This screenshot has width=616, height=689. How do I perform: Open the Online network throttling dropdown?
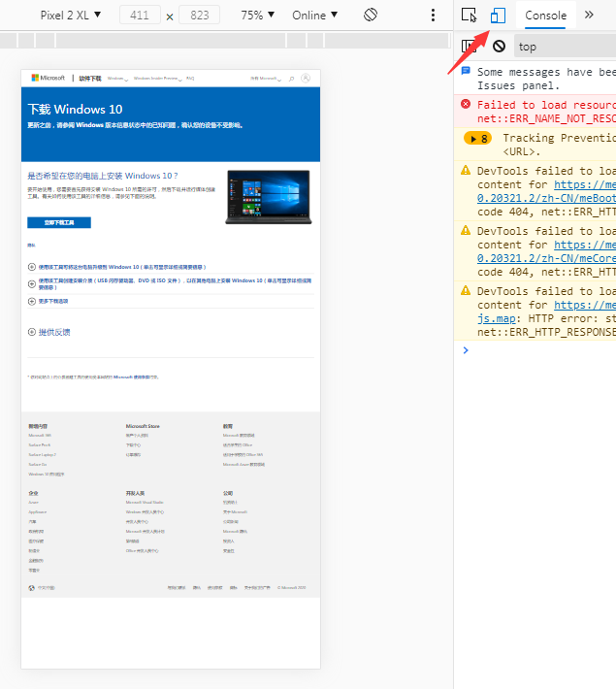(315, 16)
